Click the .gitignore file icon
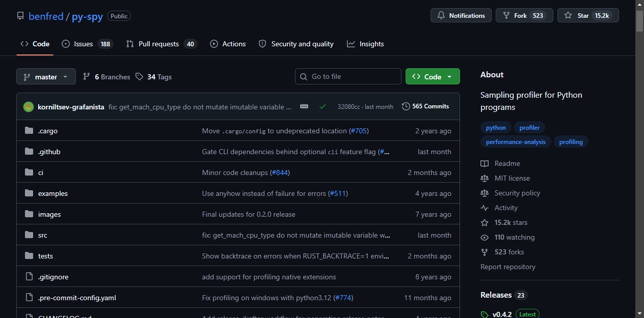The width and height of the screenshot is (644, 318). 29,277
